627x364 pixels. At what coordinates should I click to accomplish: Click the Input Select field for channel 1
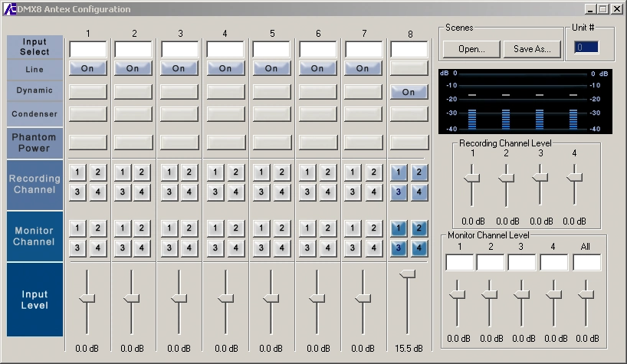point(88,49)
